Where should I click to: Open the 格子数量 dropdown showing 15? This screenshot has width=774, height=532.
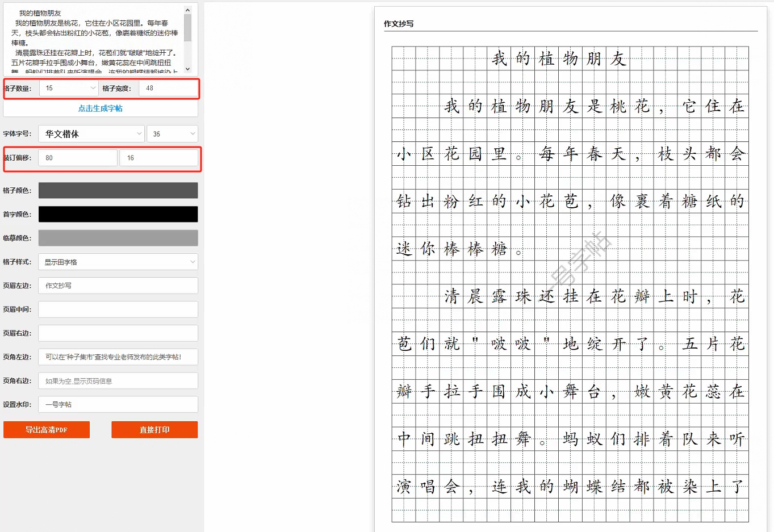(69, 88)
